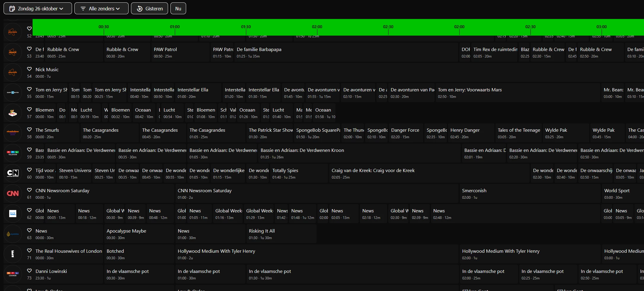
Task: Open CNN Newsroom Saturday at 01:00
Action: pos(317,193)
